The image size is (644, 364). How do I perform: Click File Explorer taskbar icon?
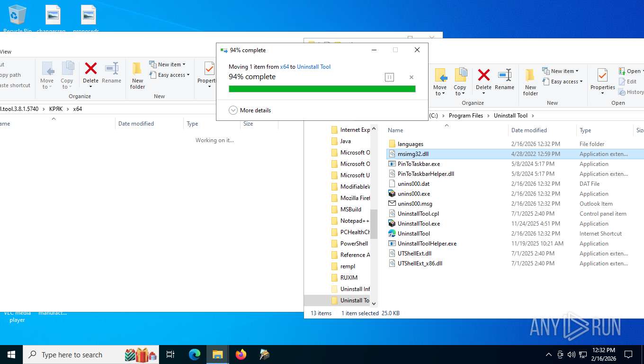(x=218, y=355)
